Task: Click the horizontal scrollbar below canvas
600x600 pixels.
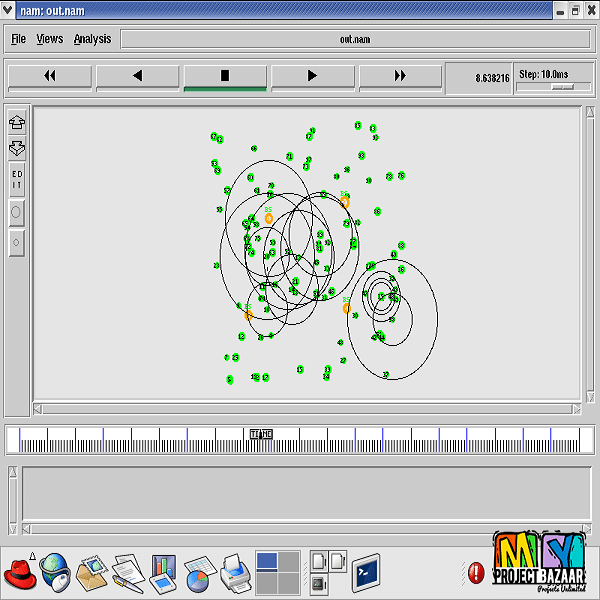Action: click(x=306, y=408)
